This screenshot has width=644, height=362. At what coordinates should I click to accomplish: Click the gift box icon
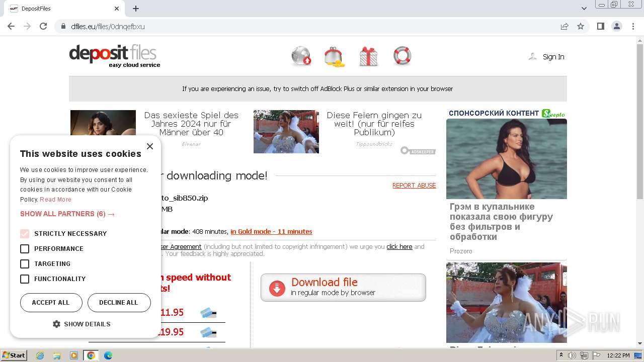coord(368,56)
